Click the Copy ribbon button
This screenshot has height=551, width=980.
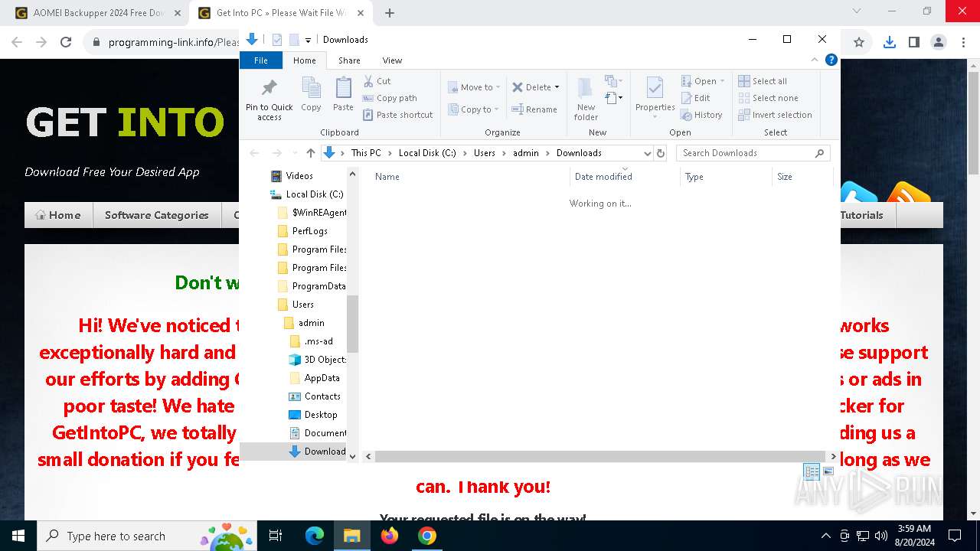(x=311, y=95)
